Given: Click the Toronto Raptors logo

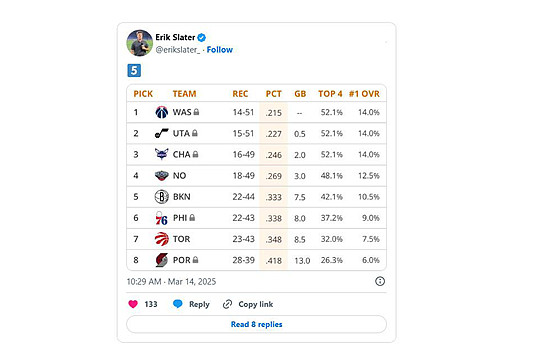Looking at the screenshot, I should click(x=162, y=239).
